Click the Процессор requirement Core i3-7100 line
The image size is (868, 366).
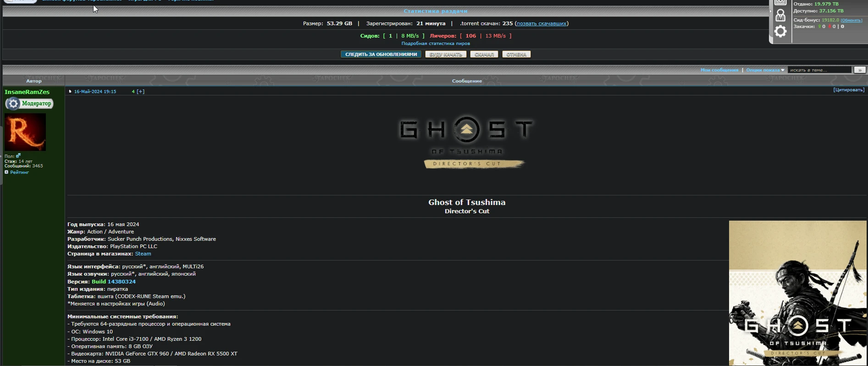134,339
